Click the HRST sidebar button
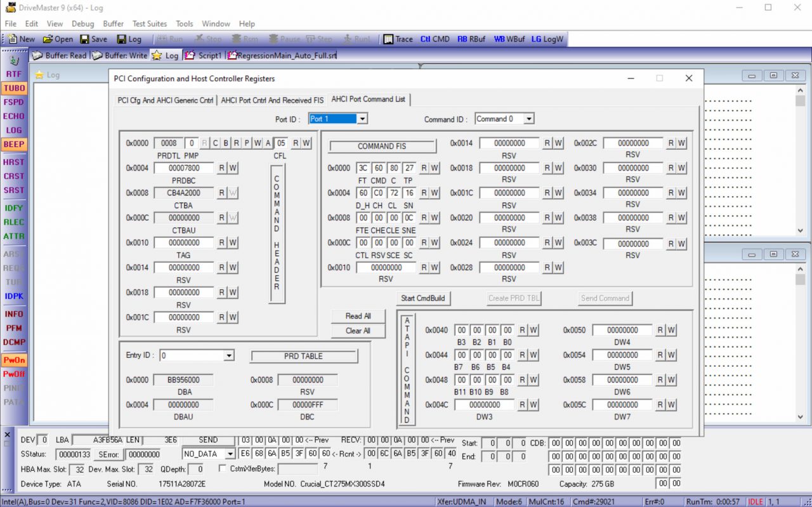Image resolution: width=812 pixels, height=507 pixels. tap(14, 162)
